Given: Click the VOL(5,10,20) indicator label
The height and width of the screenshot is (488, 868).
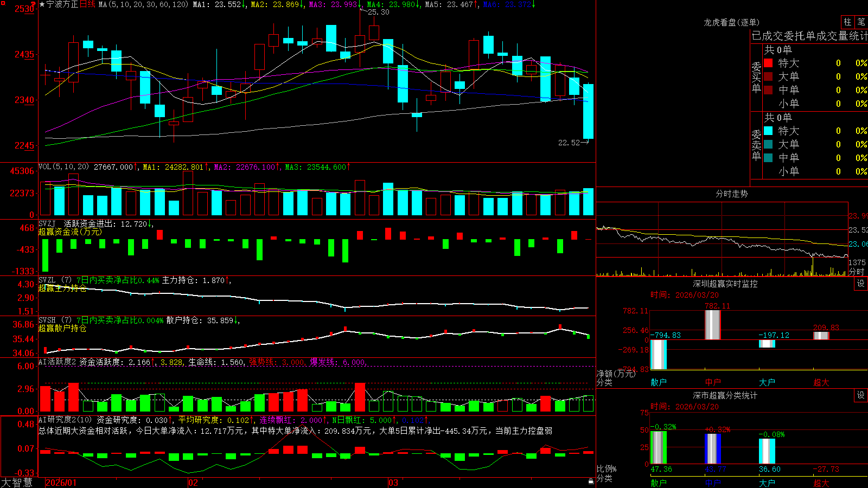Looking at the screenshot, I should pyautogui.click(x=63, y=166).
